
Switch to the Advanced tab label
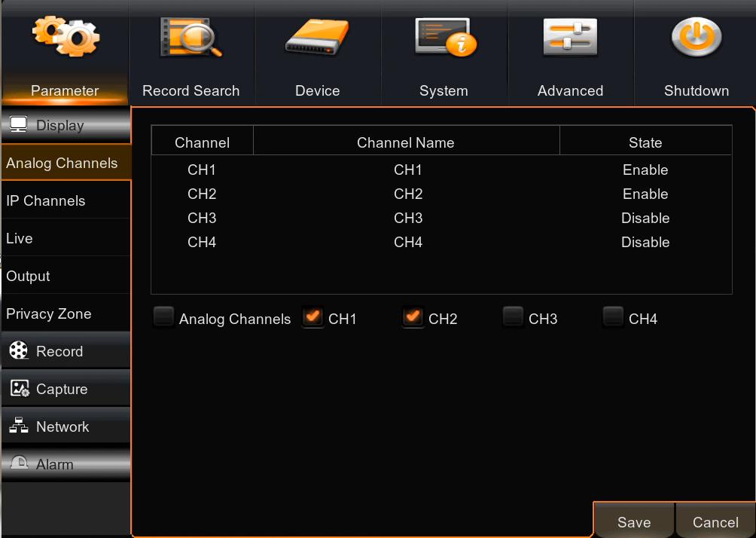click(x=570, y=90)
